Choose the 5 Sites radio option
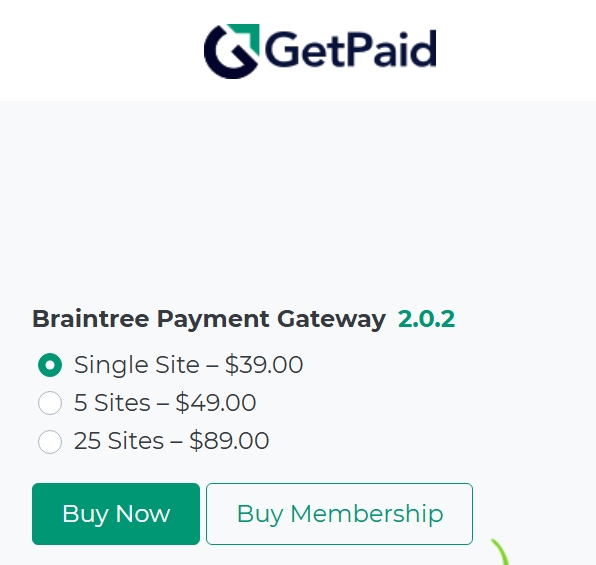Image resolution: width=596 pixels, height=565 pixels. coord(50,403)
